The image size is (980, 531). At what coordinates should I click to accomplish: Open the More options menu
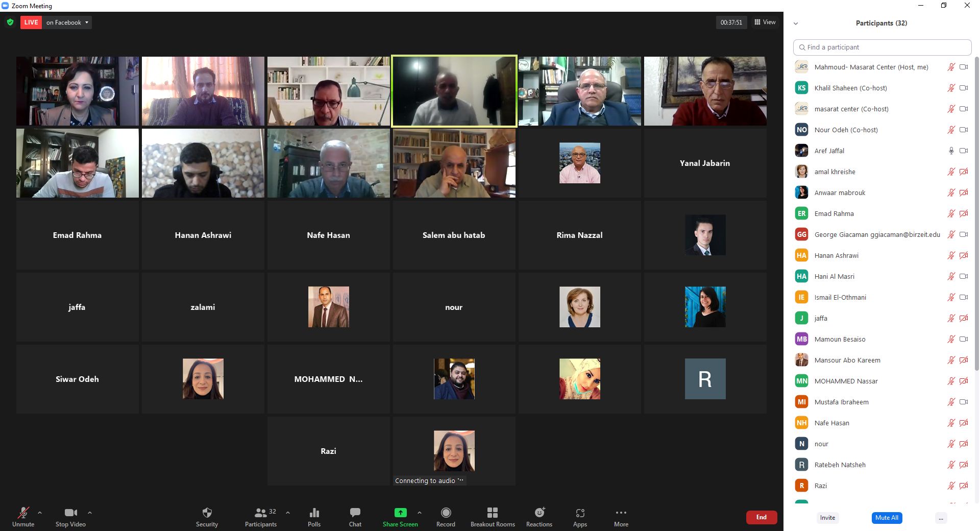[621, 517]
